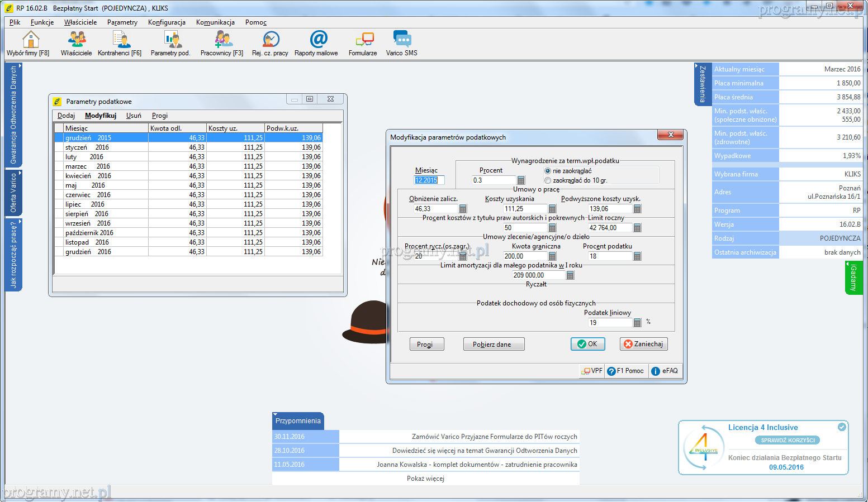Screen dimensions: 868x502
Task: Open Formularze toolbar icon
Action: [364, 40]
